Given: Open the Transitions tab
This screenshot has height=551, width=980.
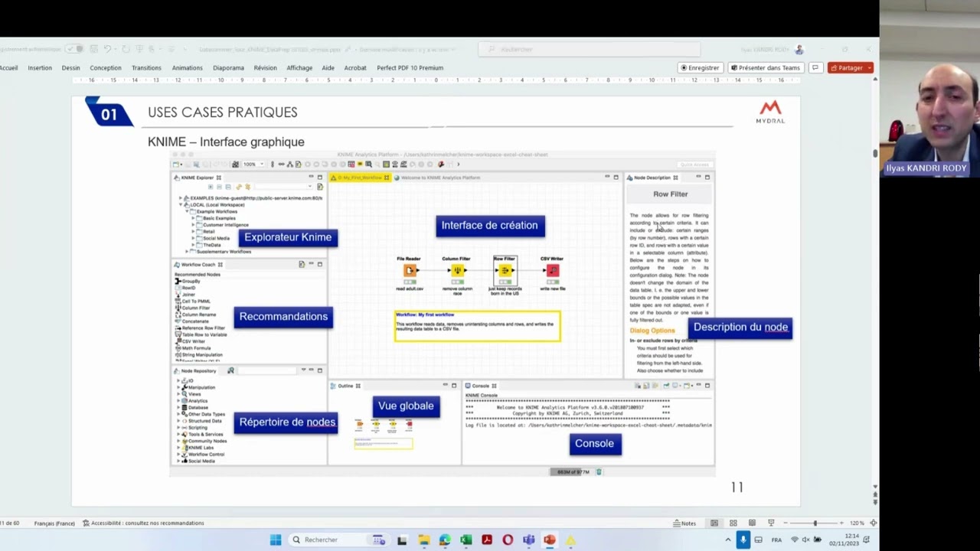Looking at the screenshot, I should tap(146, 67).
